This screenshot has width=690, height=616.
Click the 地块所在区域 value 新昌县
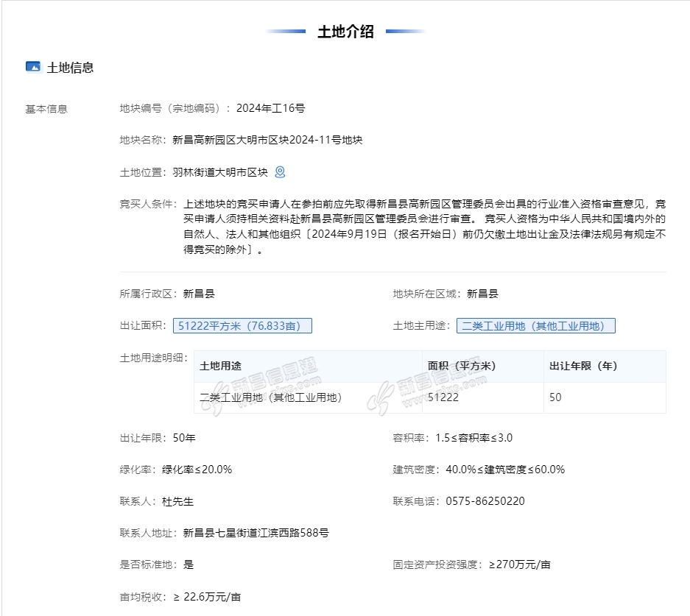click(x=482, y=294)
